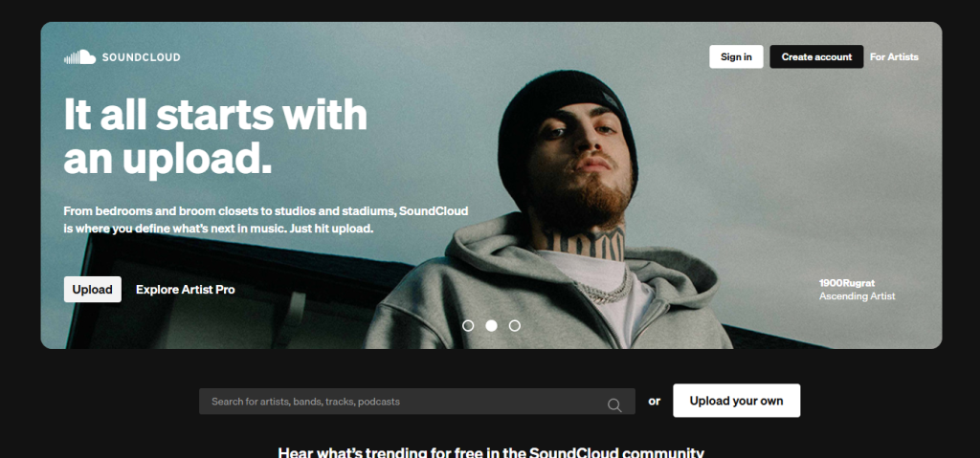Follow the Explore Artist Pro link
This screenshot has width=980, height=458.
(186, 290)
